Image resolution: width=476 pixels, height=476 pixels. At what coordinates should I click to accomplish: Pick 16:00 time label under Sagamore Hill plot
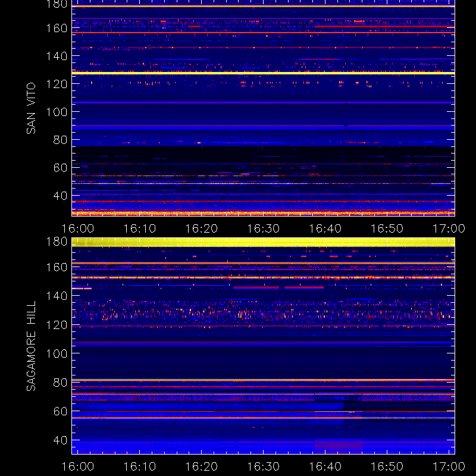click(78, 466)
